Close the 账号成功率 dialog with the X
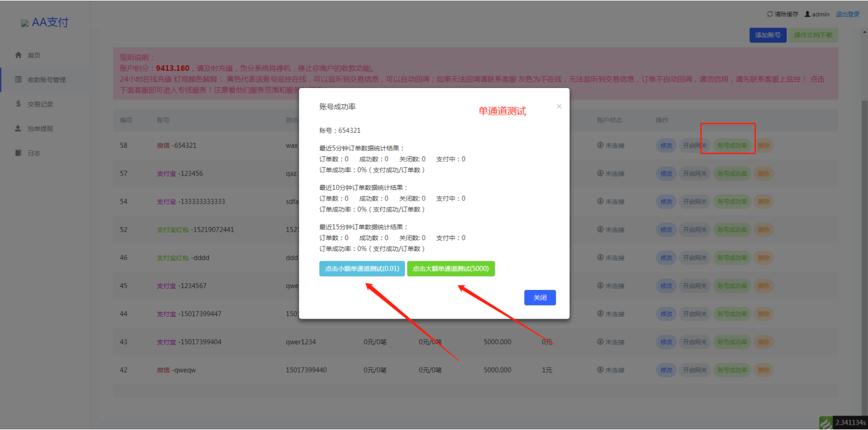 tap(559, 107)
